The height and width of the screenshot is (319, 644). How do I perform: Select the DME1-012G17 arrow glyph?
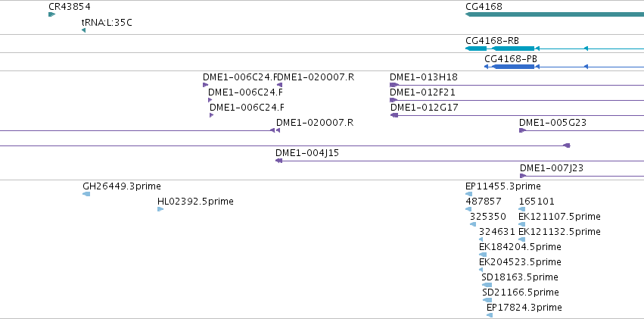[394, 115]
